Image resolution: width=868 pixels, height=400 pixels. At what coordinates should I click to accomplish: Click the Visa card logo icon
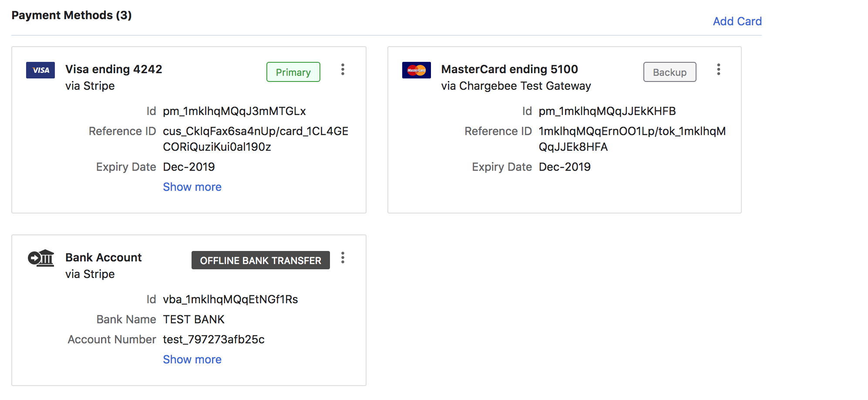tap(40, 70)
